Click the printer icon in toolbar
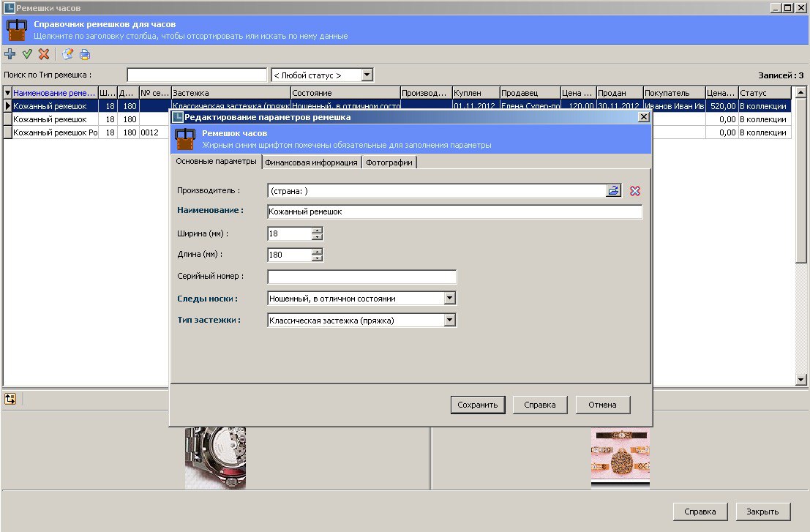 85,54
